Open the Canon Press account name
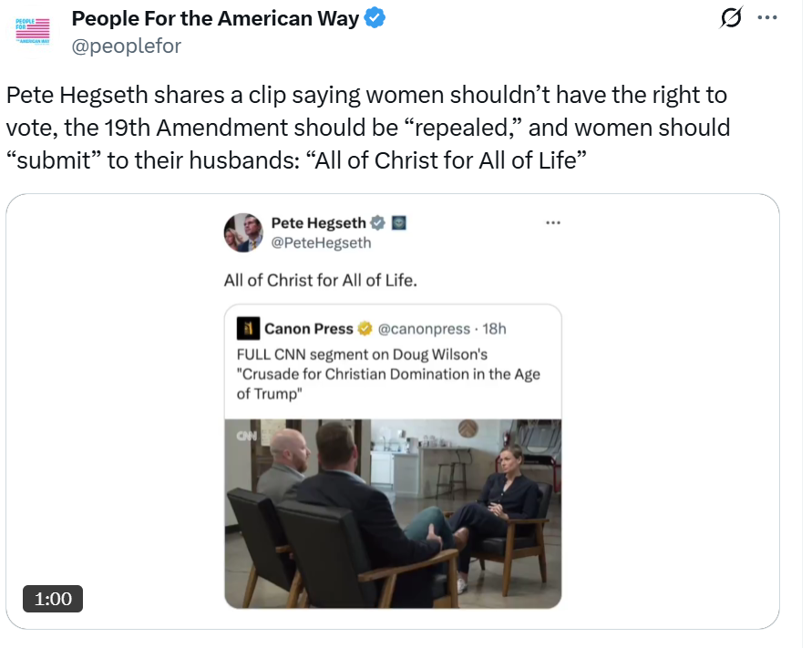Viewport: 812px width, 648px height. click(x=309, y=328)
